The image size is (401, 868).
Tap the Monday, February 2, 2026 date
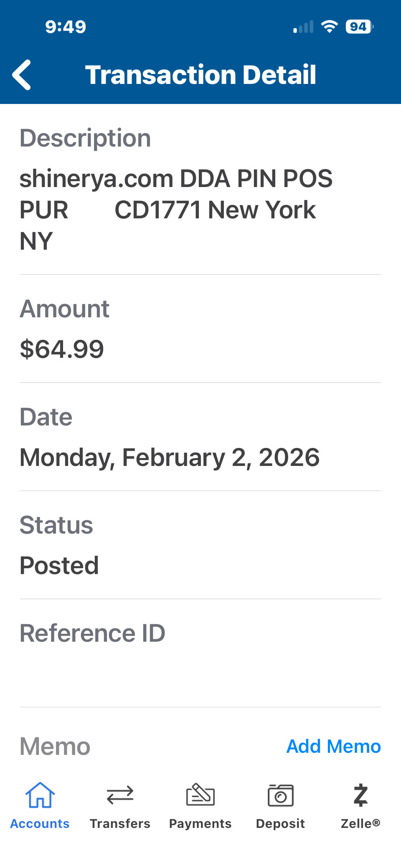coord(170,457)
